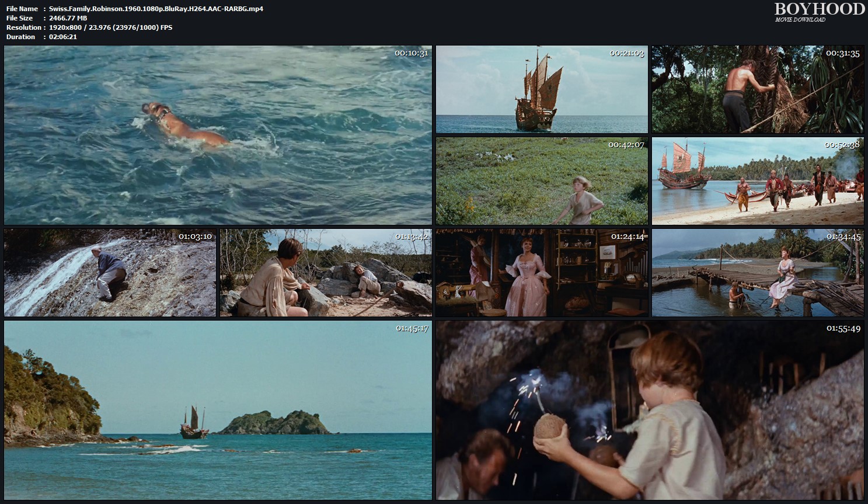868x504 pixels.
Task: Click the MOVIE DOWNLOAD caption under the logo
Action: 800,20
